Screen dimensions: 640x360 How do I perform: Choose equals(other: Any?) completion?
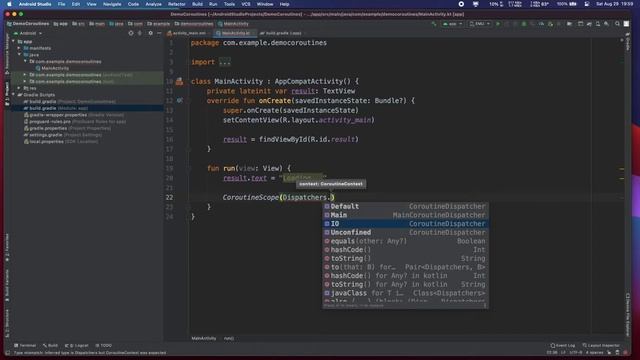tap(405, 241)
